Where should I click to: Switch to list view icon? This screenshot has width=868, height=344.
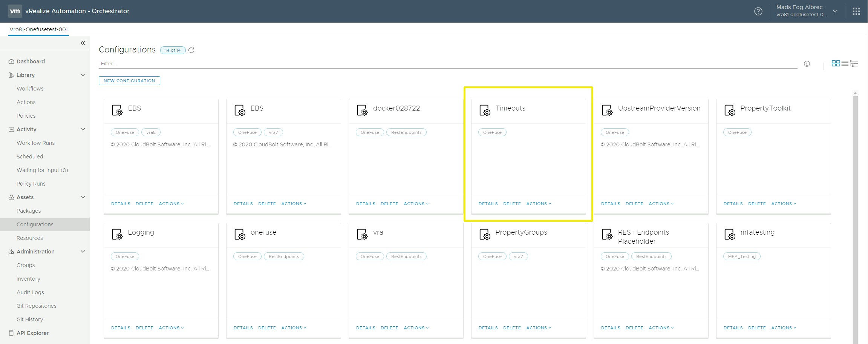point(845,63)
